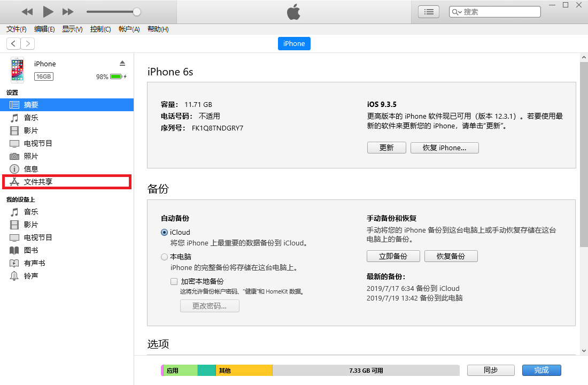Click the search input field

coord(494,12)
